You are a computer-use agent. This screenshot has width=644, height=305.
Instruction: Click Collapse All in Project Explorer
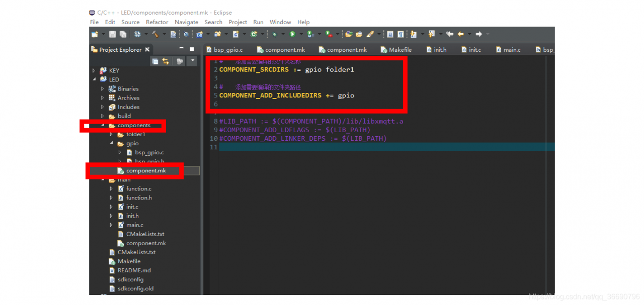pyautogui.click(x=155, y=61)
